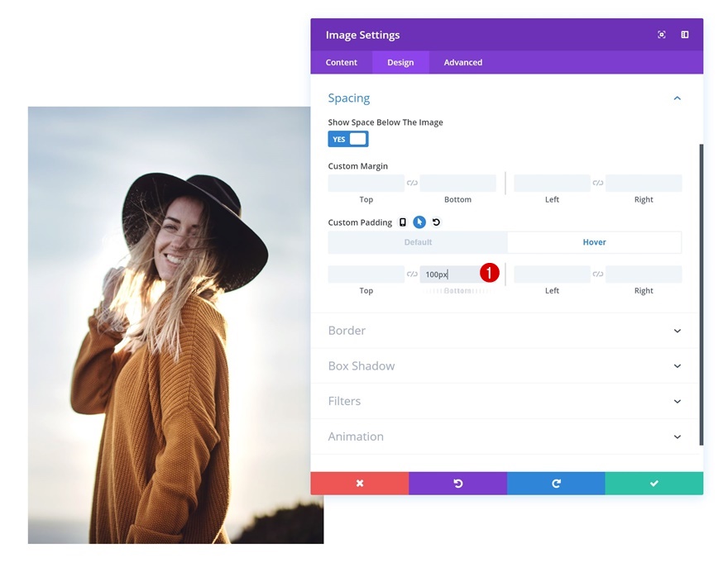Click the Custom Margin Left field

point(552,183)
